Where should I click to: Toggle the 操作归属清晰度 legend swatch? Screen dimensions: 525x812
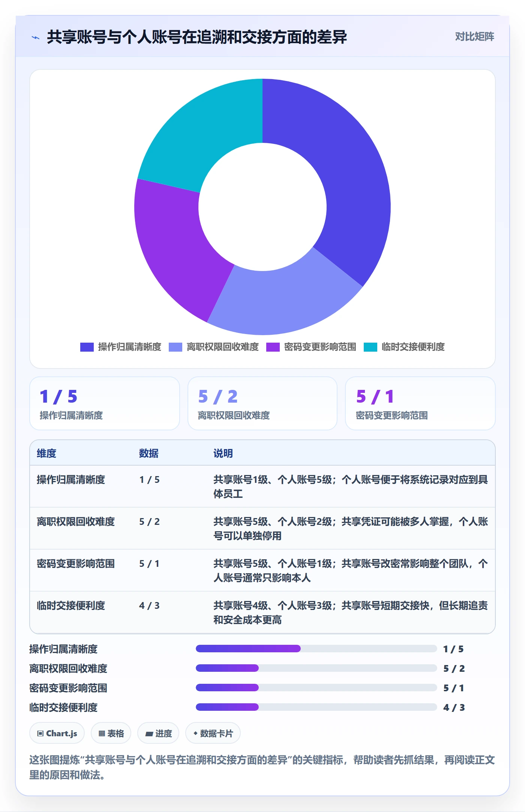click(x=87, y=347)
